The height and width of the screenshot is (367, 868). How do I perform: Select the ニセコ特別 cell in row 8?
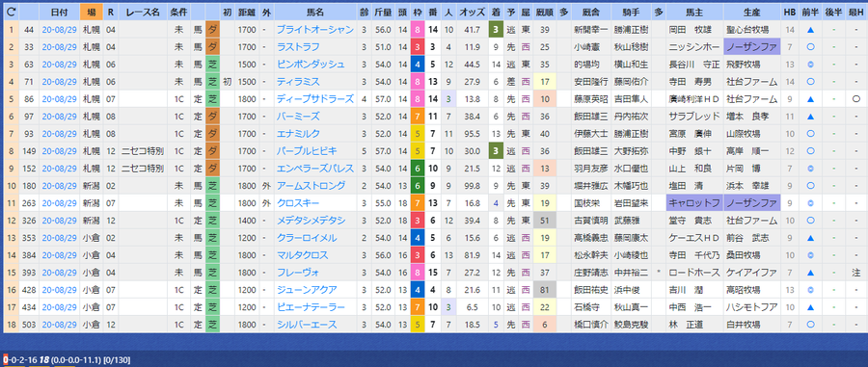[143, 151]
